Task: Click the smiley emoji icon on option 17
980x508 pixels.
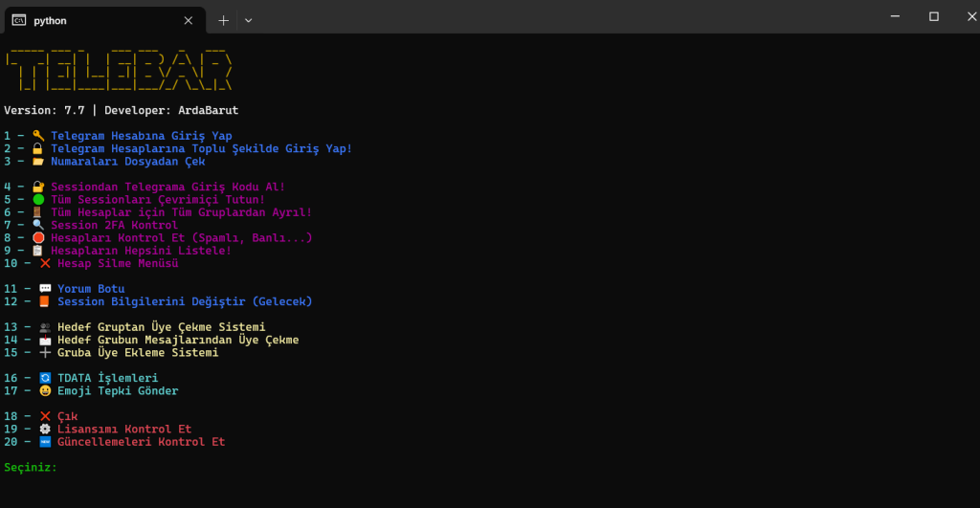Action: 45,390
